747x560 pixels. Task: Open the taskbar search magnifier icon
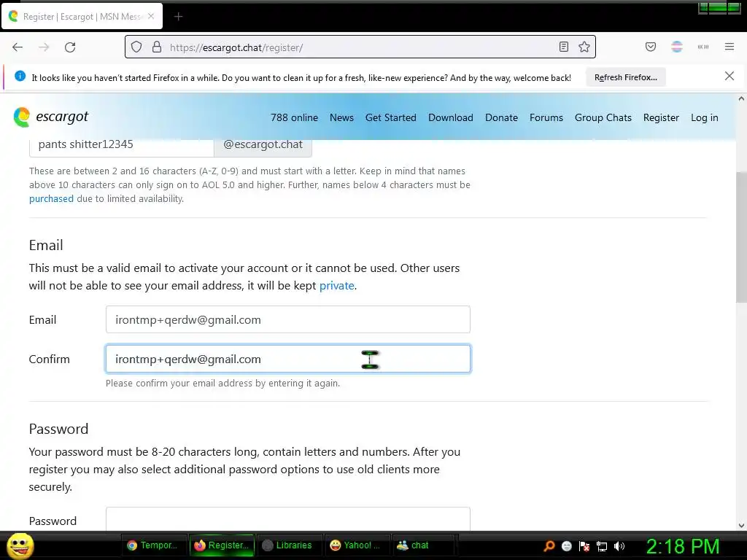(549, 545)
